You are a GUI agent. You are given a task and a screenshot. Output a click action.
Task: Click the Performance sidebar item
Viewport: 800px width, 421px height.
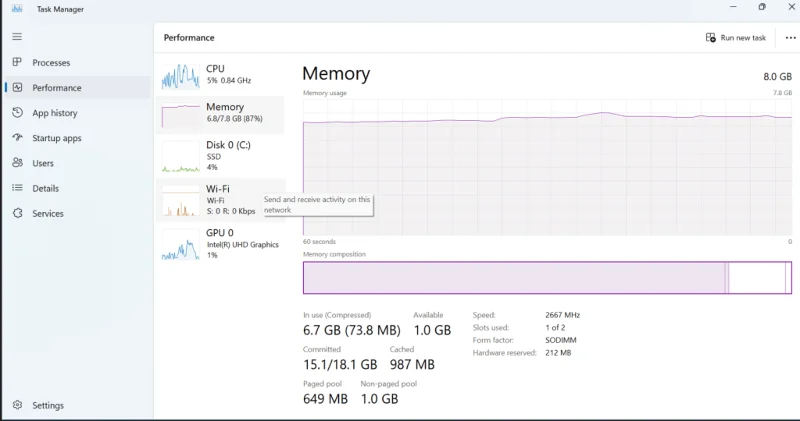56,88
